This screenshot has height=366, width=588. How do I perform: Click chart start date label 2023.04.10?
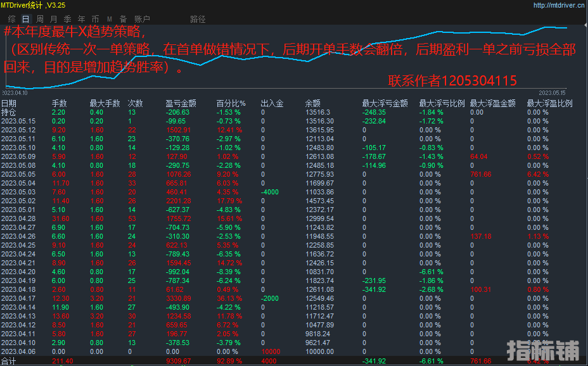(15, 92)
